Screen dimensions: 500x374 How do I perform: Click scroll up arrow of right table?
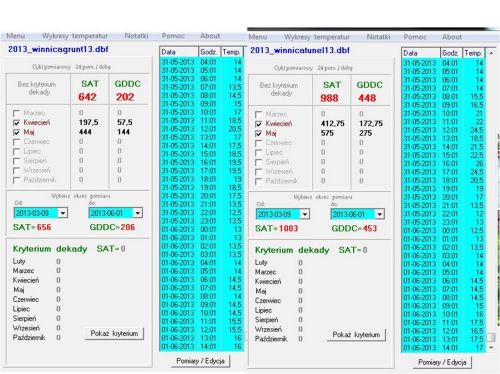coord(491,53)
